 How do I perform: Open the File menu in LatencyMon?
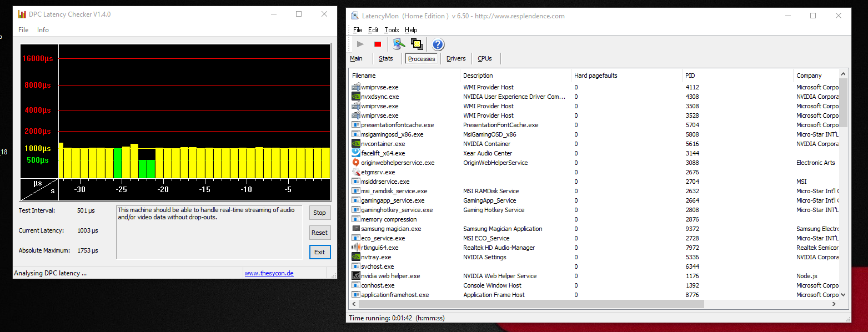click(358, 30)
